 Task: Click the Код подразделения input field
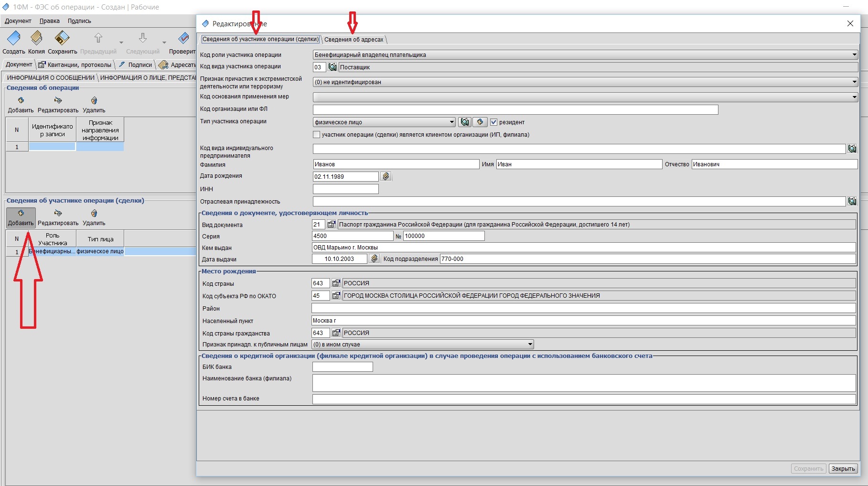648,259
